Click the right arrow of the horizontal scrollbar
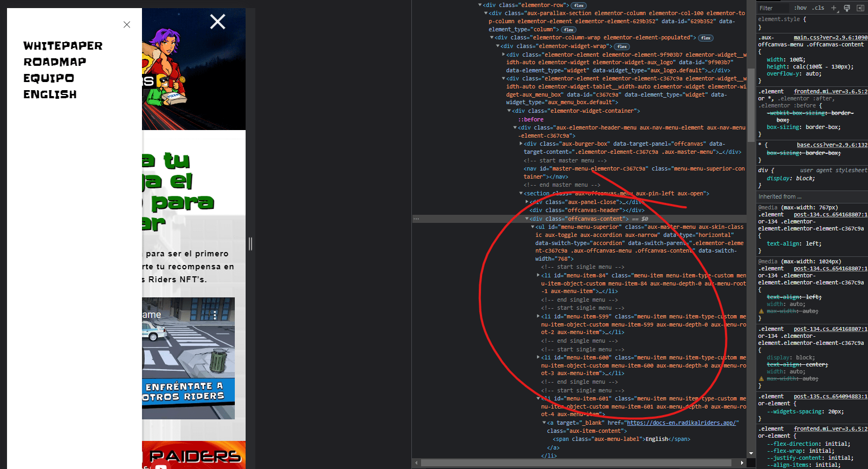This screenshot has width=868, height=469. pos(742,463)
